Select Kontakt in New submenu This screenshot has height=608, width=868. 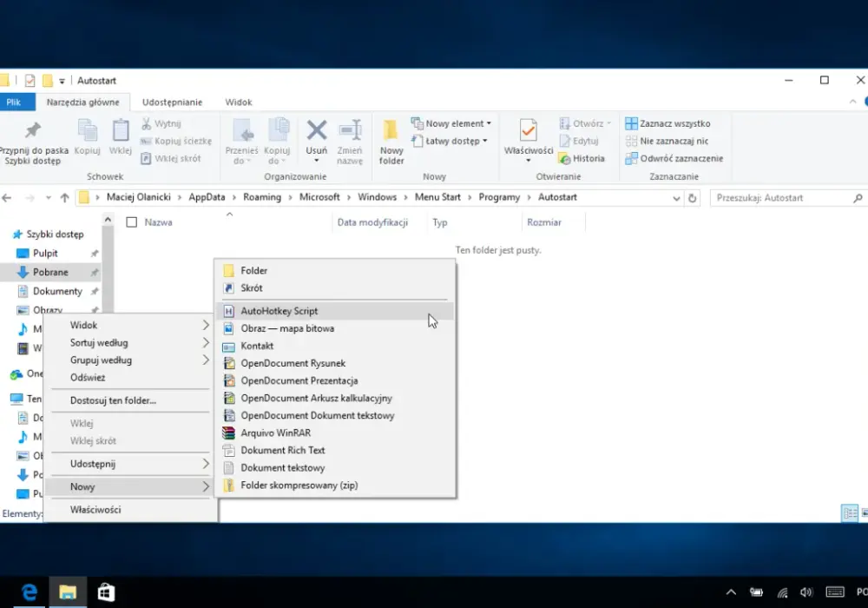335,346
